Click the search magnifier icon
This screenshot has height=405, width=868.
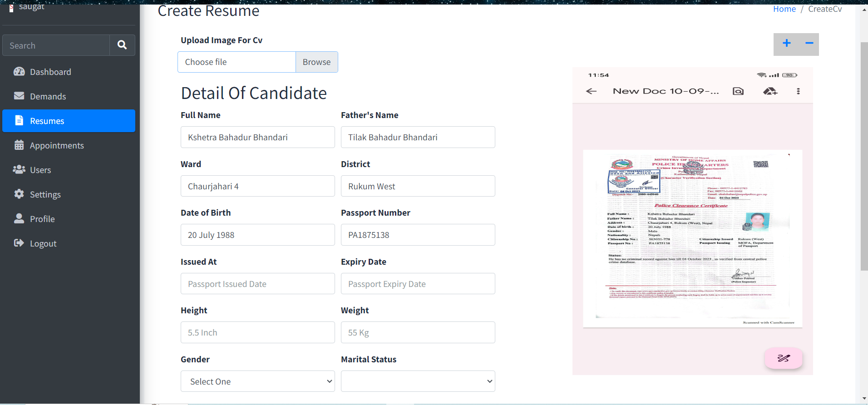122,45
